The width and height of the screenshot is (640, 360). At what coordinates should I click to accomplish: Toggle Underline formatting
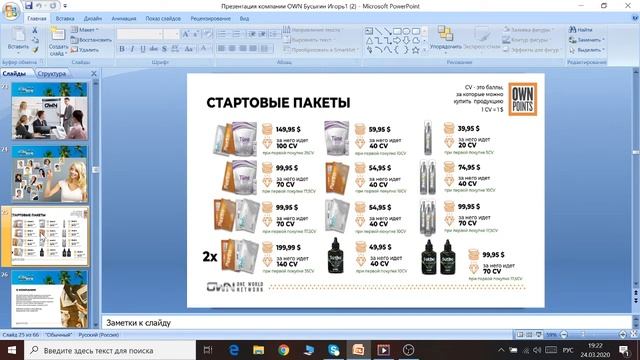click(143, 49)
